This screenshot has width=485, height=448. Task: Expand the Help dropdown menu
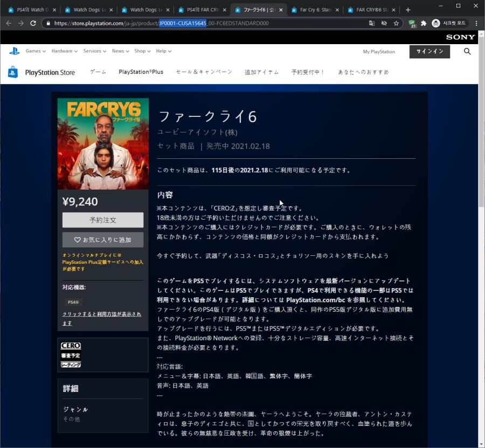pyautogui.click(x=164, y=51)
